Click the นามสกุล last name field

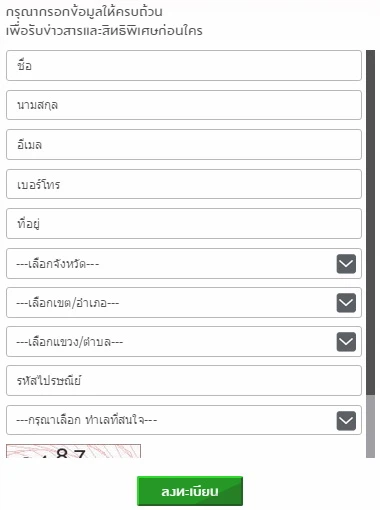[184, 105]
